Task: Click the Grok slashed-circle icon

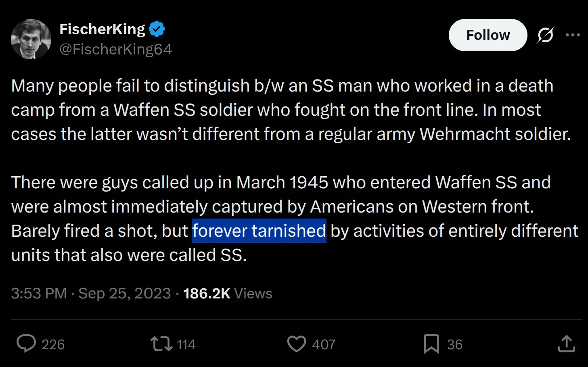Action: 545,35
